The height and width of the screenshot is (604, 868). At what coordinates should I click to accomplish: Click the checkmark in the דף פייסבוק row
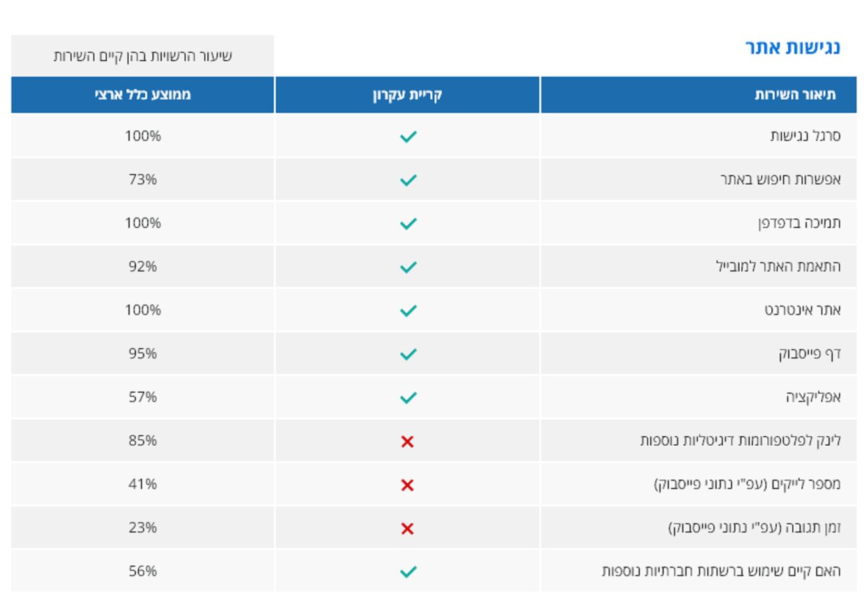click(x=408, y=354)
